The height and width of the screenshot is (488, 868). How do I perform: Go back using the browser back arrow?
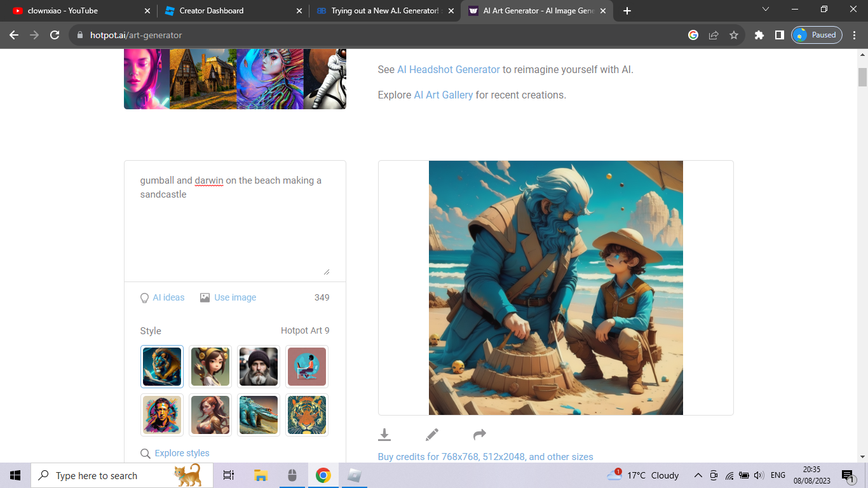click(x=14, y=35)
